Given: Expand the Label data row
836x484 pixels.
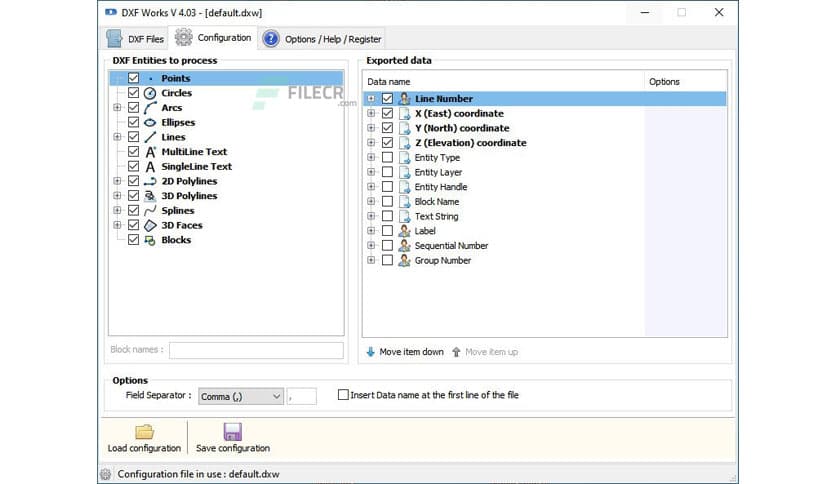Looking at the screenshot, I should tap(371, 231).
